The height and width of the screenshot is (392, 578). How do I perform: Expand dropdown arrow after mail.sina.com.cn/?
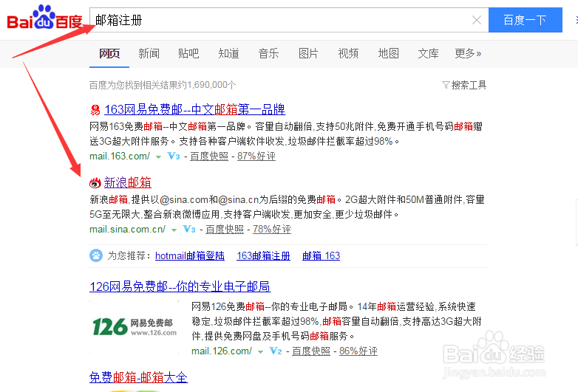174,230
